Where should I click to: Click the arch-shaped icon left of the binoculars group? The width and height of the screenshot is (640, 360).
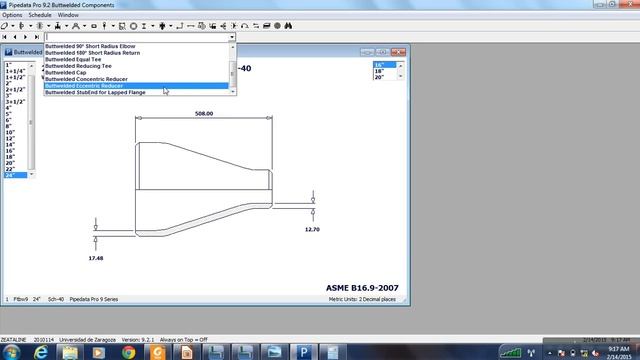[x=244, y=26]
